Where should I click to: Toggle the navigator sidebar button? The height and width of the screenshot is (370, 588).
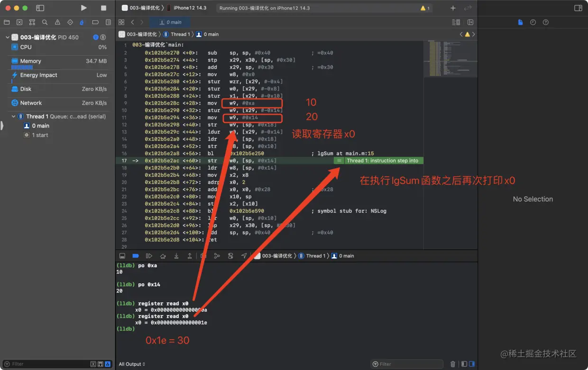(x=40, y=8)
